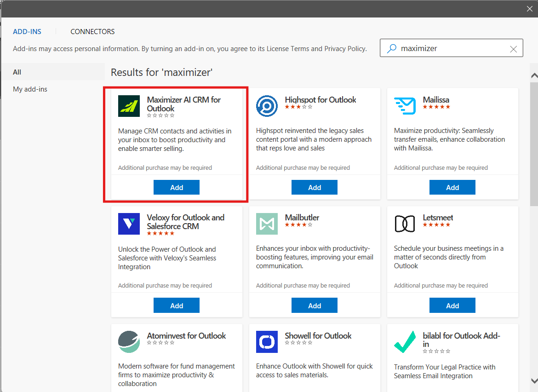
Task: Click the Letsmeet description about business meetings
Action: pos(449,257)
